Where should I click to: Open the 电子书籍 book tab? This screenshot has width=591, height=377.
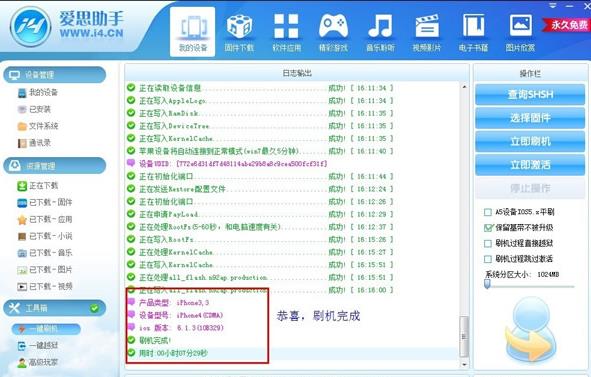click(x=473, y=32)
